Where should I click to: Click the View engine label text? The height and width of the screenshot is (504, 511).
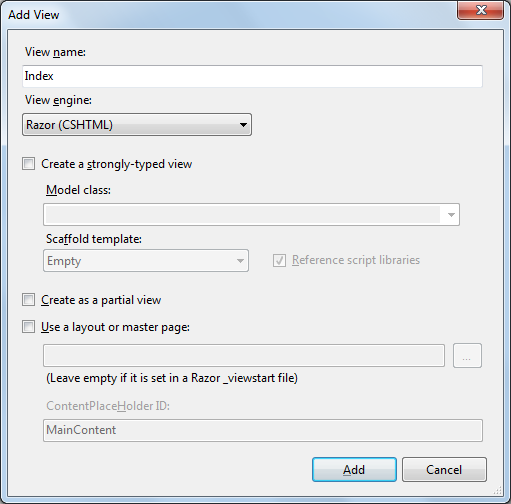click(58, 100)
